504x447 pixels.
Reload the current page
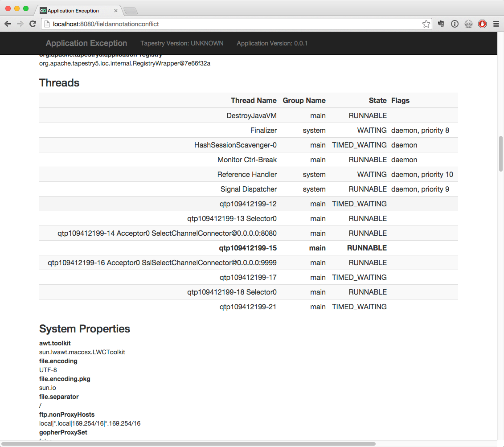pyautogui.click(x=33, y=24)
